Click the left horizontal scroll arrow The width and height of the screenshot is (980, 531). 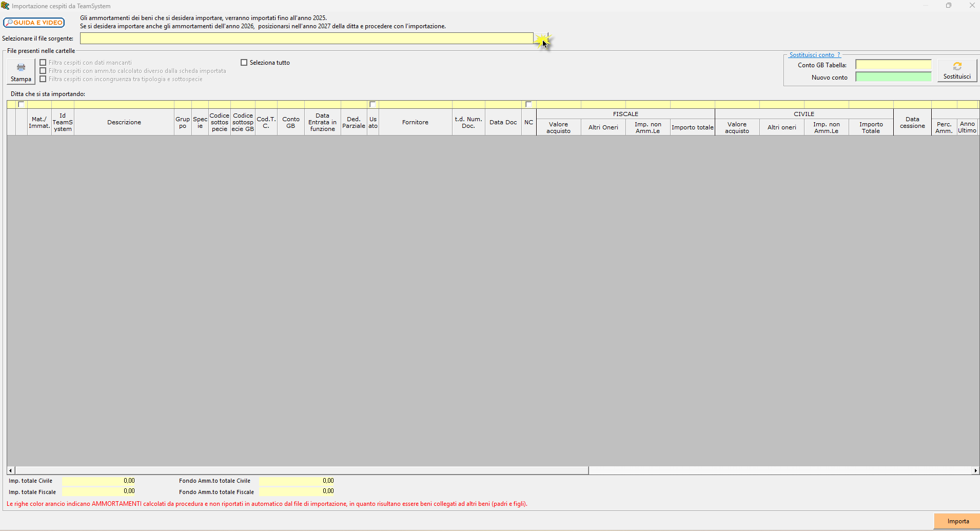[11, 470]
